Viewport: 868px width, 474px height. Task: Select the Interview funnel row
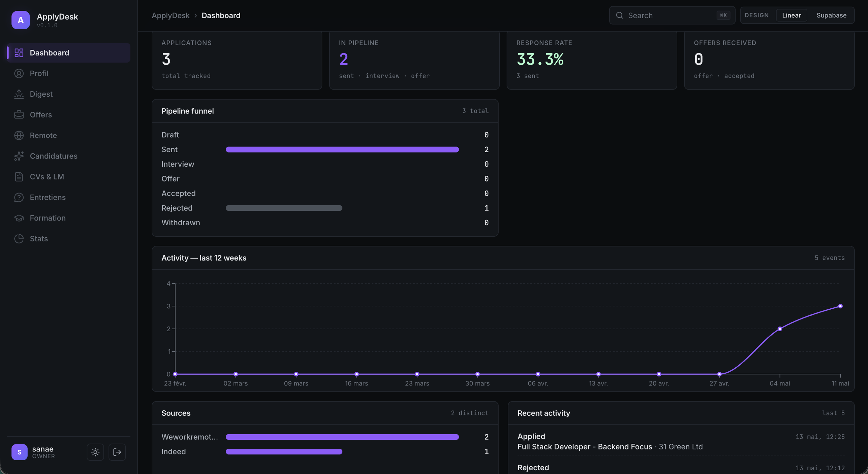point(325,164)
